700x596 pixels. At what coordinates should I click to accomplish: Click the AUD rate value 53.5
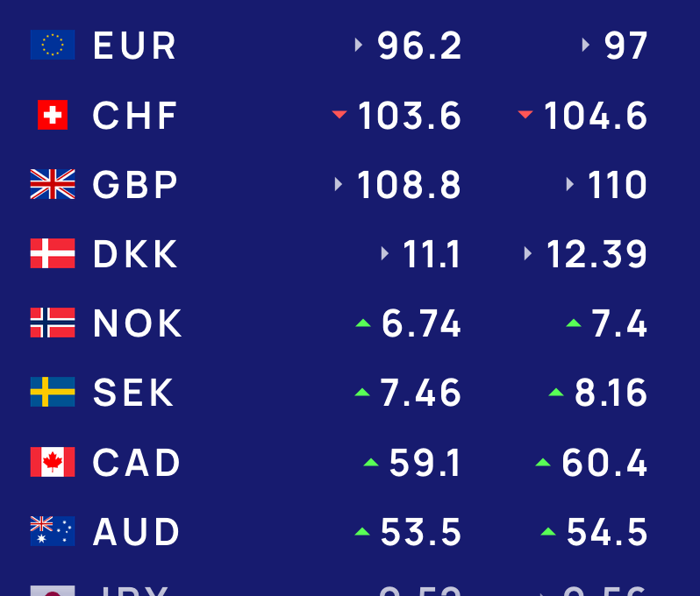[420, 532]
